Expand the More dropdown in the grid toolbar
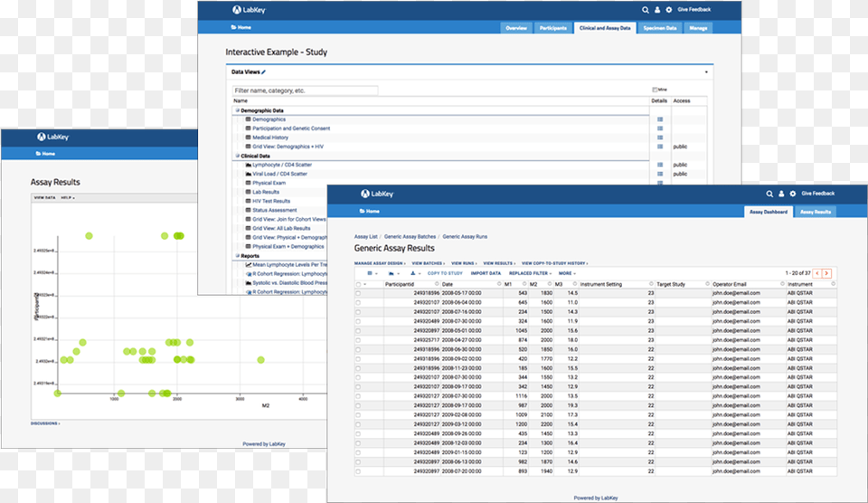The width and height of the screenshot is (868, 503). [x=567, y=272]
